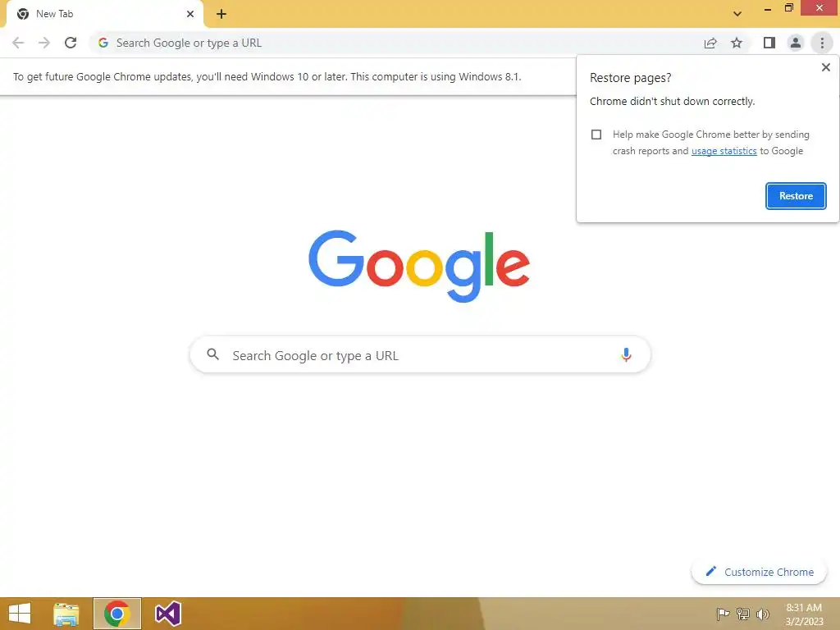Click the Chrome taskbar icon
Image resolution: width=840 pixels, height=630 pixels.
[x=117, y=614]
